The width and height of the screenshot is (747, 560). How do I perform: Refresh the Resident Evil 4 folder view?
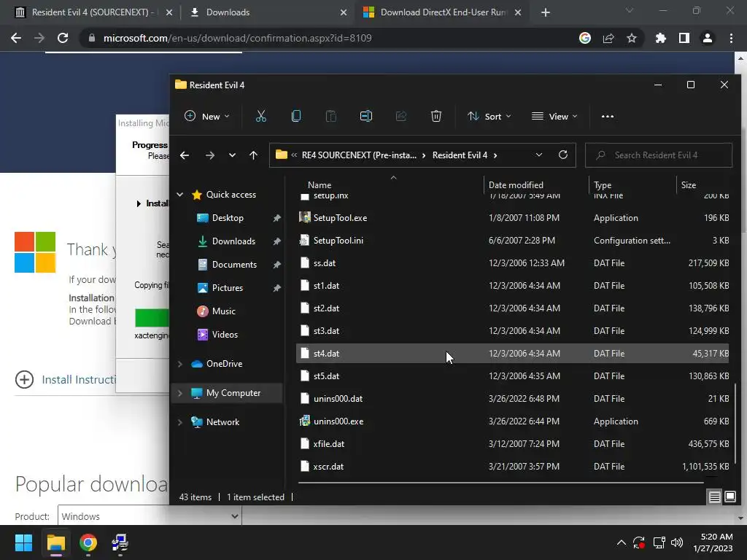pos(563,155)
